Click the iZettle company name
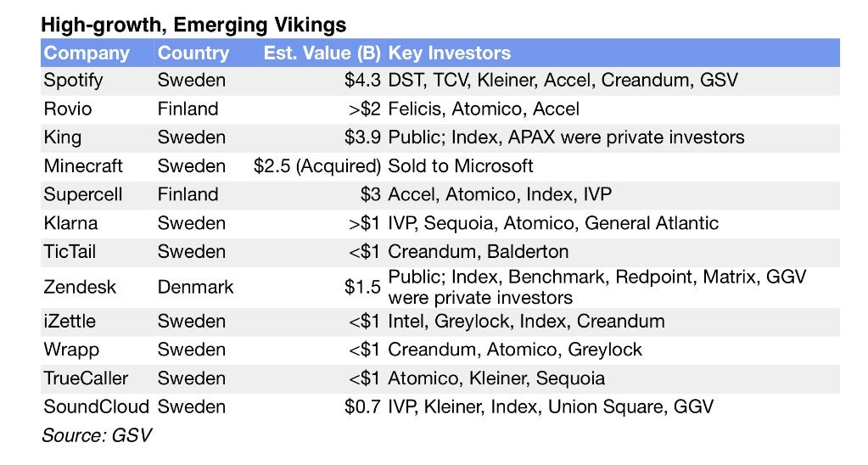This screenshot has width=868, height=465. tap(71, 322)
